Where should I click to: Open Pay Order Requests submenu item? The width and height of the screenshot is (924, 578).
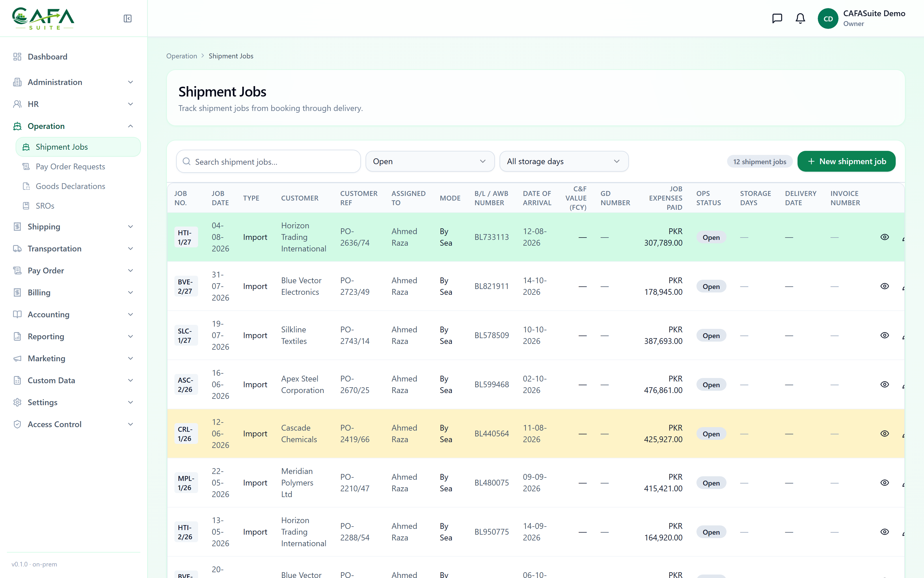coord(78,166)
